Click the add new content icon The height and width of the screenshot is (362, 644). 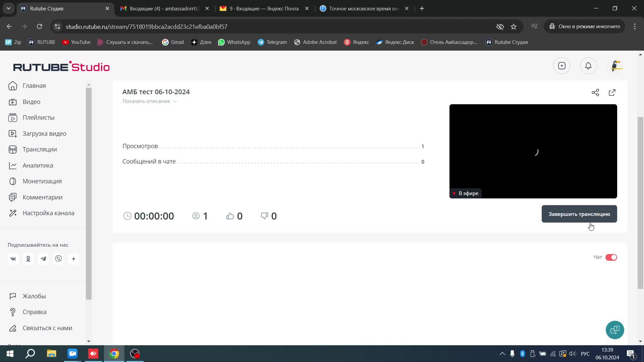click(x=562, y=66)
